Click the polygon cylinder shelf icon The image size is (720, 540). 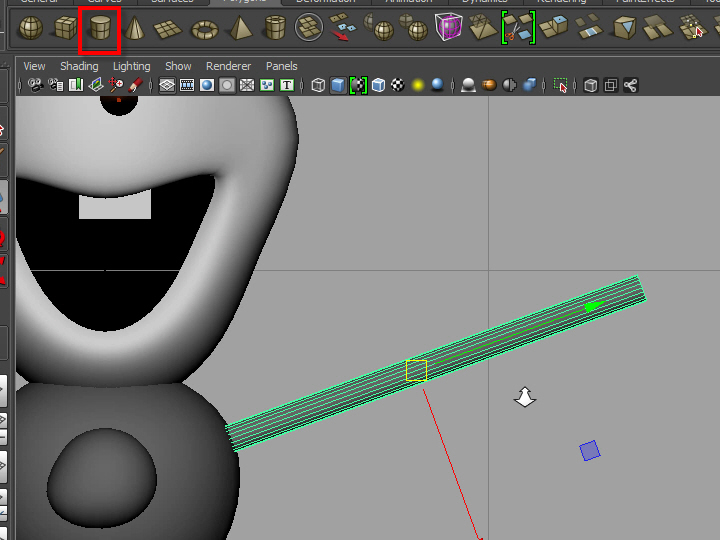(x=99, y=29)
